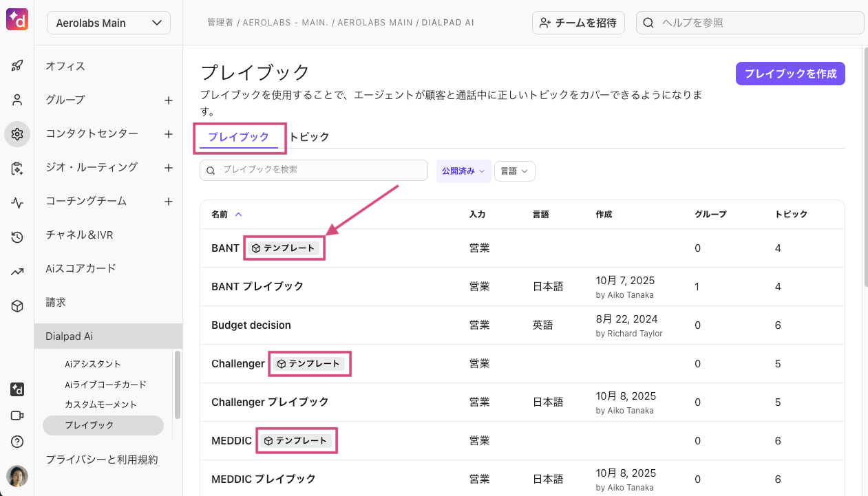Click the 管理者 breadcrumb link
868x496 pixels.
(x=220, y=23)
